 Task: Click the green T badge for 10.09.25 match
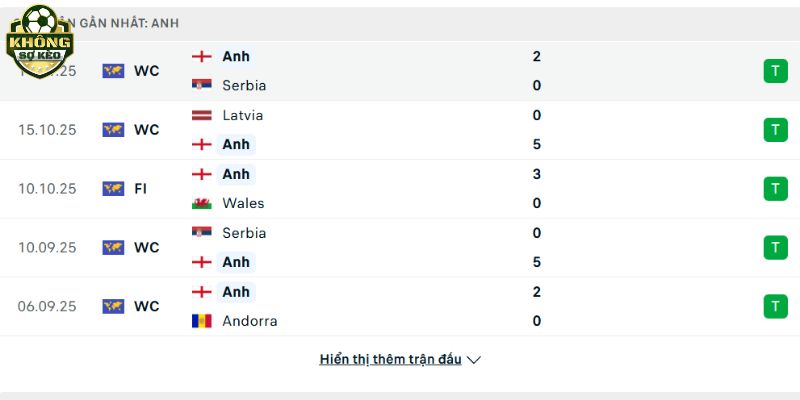coord(775,247)
